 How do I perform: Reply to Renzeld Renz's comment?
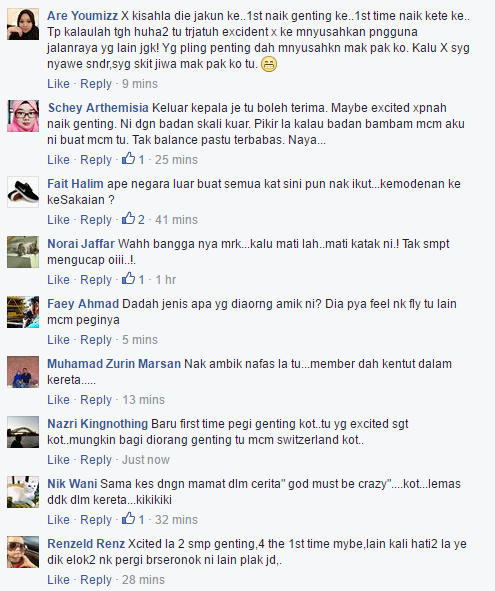[96, 580]
